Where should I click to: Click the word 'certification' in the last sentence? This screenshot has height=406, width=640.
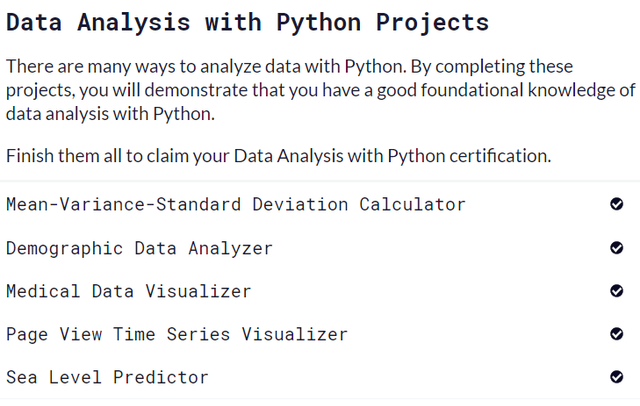(498, 156)
